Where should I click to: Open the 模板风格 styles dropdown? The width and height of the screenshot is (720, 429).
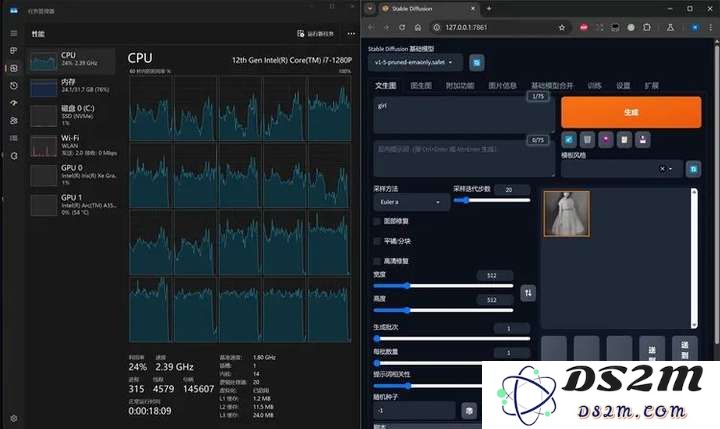621,169
